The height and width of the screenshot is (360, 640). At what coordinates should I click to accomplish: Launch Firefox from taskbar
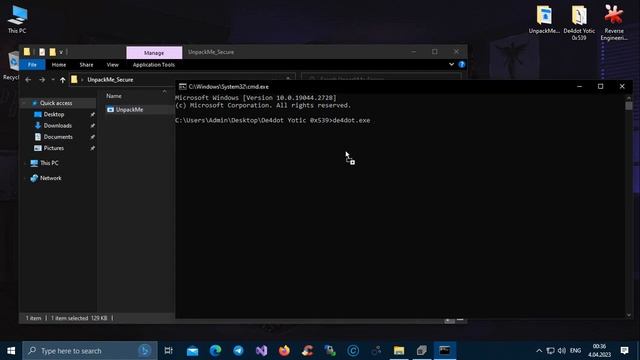click(284, 351)
